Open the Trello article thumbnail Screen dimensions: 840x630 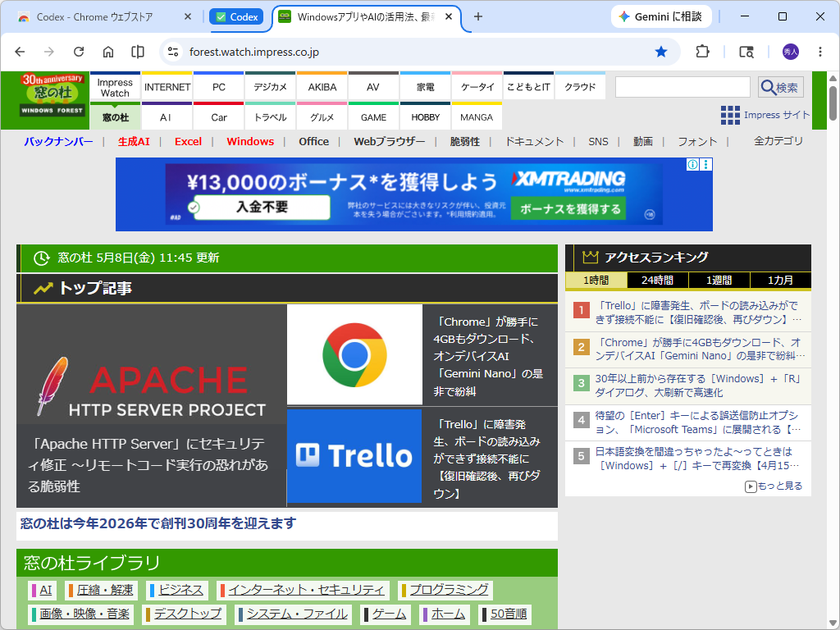354,456
